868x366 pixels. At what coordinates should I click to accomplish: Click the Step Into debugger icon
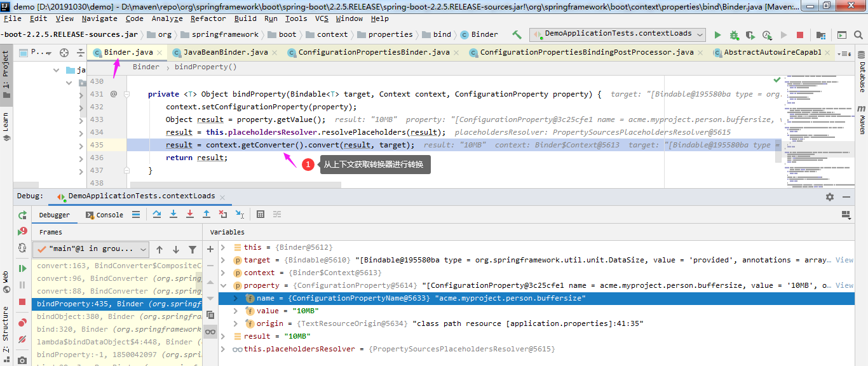point(173,215)
